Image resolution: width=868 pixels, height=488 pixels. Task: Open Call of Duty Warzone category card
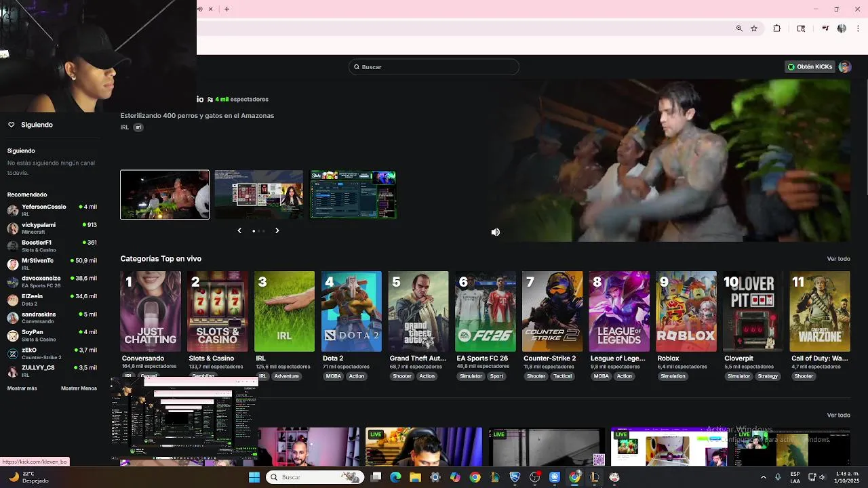pyautogui.click(x=820, y=311)
